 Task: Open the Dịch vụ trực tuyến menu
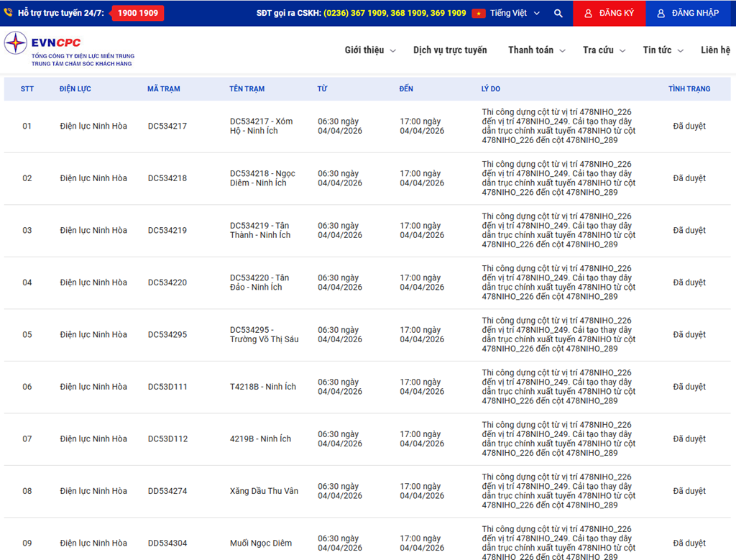[x=450, y=50]
